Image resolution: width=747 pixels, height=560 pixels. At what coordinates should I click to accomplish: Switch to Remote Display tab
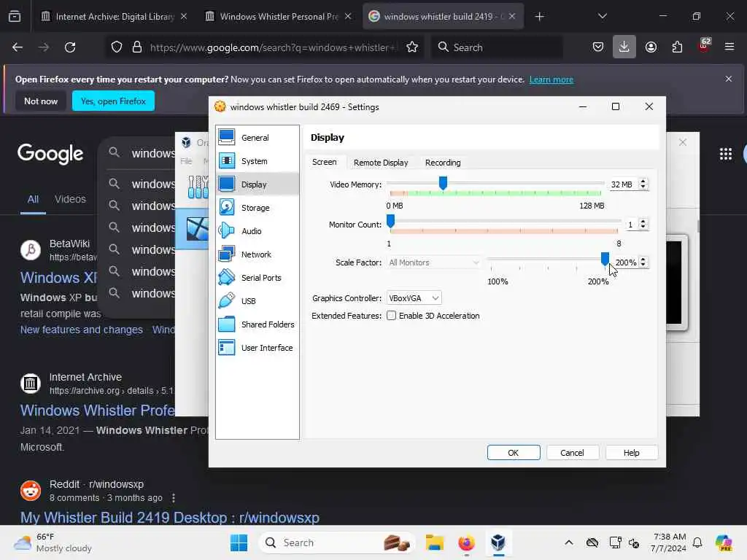381,163
